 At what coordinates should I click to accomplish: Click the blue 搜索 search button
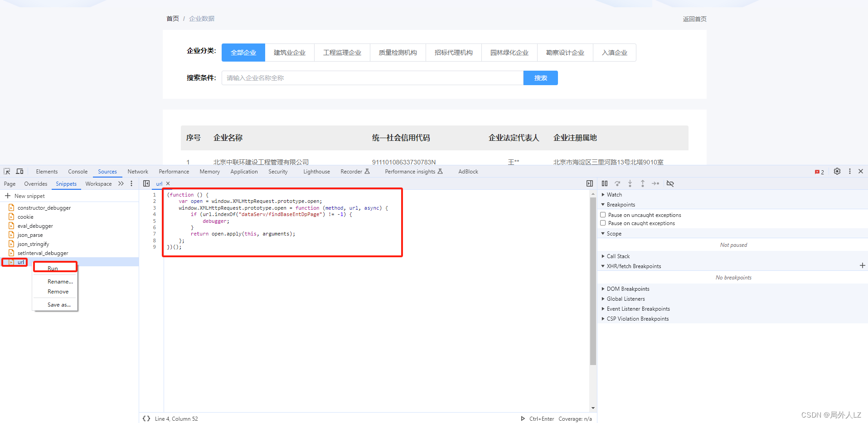[x=540, y=78]
